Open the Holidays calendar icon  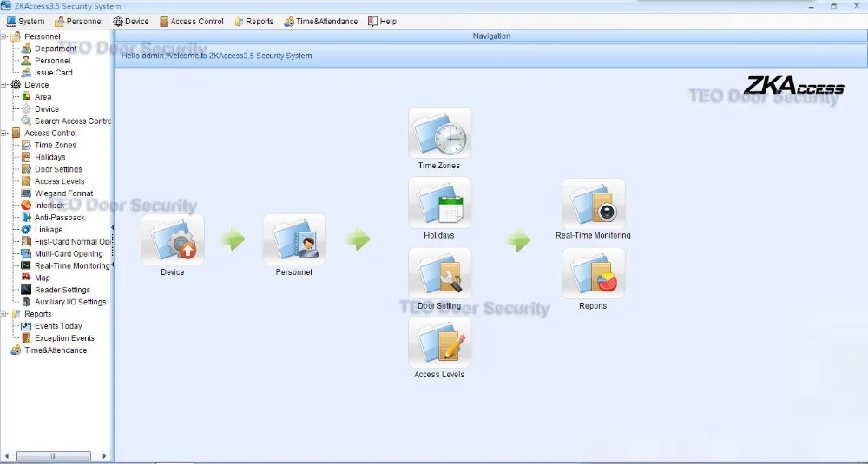tap(439, 202)
